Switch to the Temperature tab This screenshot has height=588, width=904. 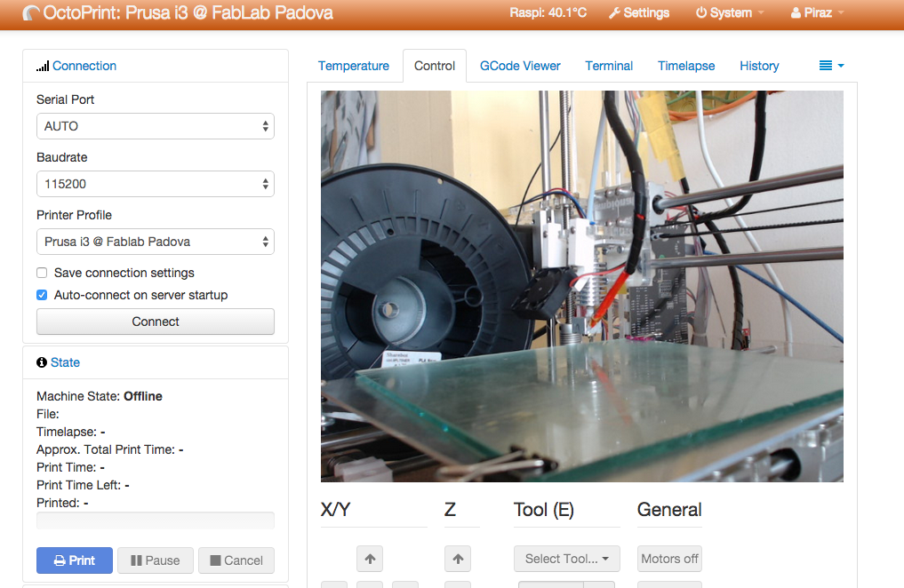(354, 66)
